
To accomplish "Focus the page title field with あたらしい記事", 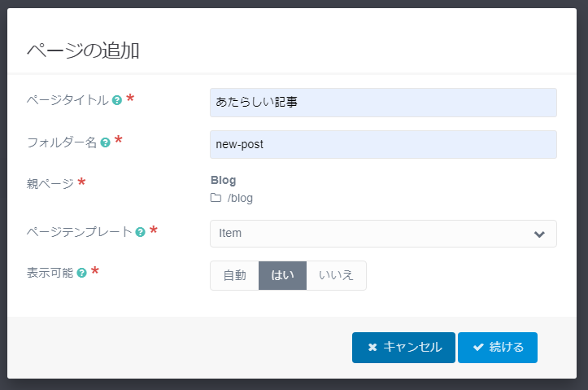I will tap(382, 103).
